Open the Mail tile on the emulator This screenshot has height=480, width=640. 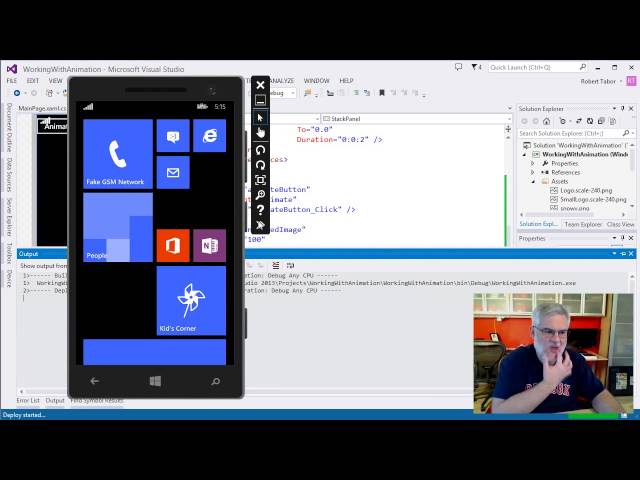click(173, 172)
